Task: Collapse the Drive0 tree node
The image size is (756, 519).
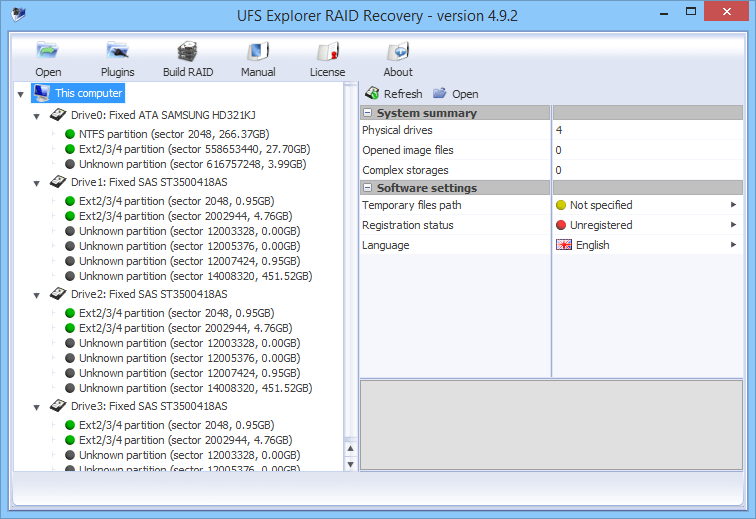Action: pos(37,116)
